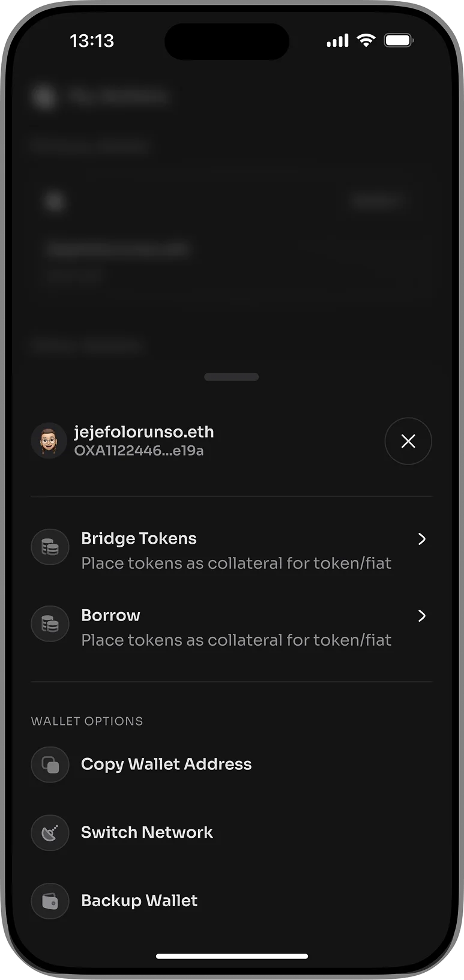Screen dimensions: 464x980
Task: Click the Borrow coin stack icon
Action: coord(50,624)
